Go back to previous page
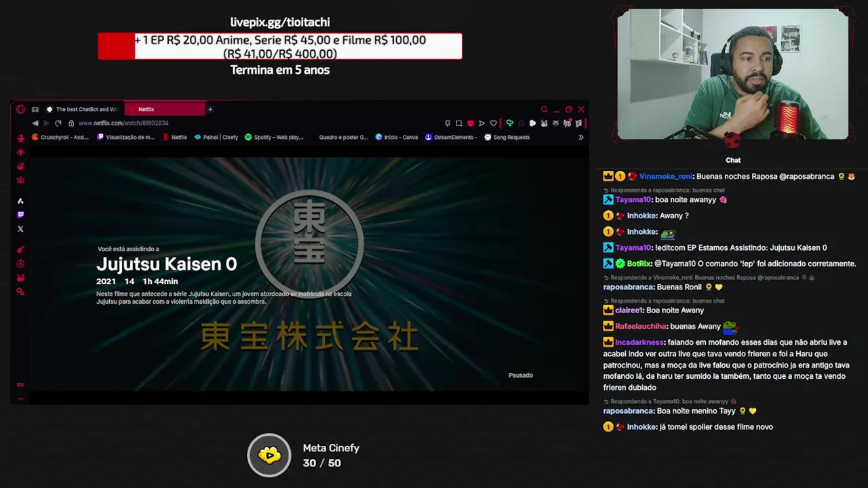 (35, 123)
